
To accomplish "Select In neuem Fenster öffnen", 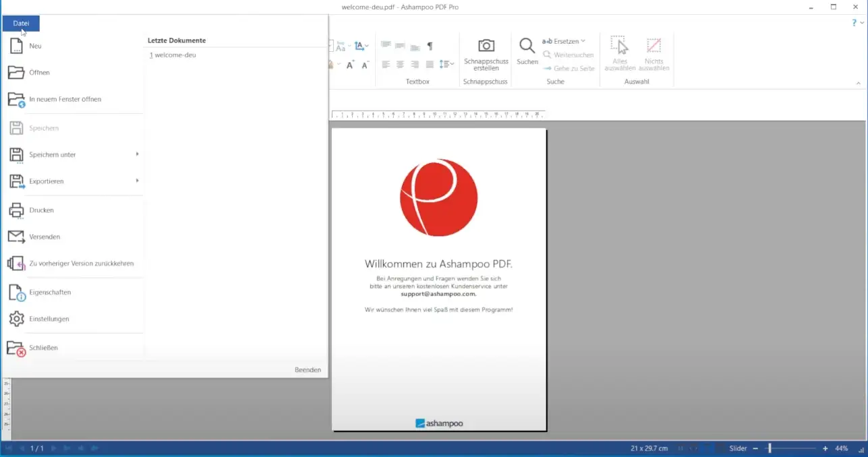I will click(x=65, y=99).
